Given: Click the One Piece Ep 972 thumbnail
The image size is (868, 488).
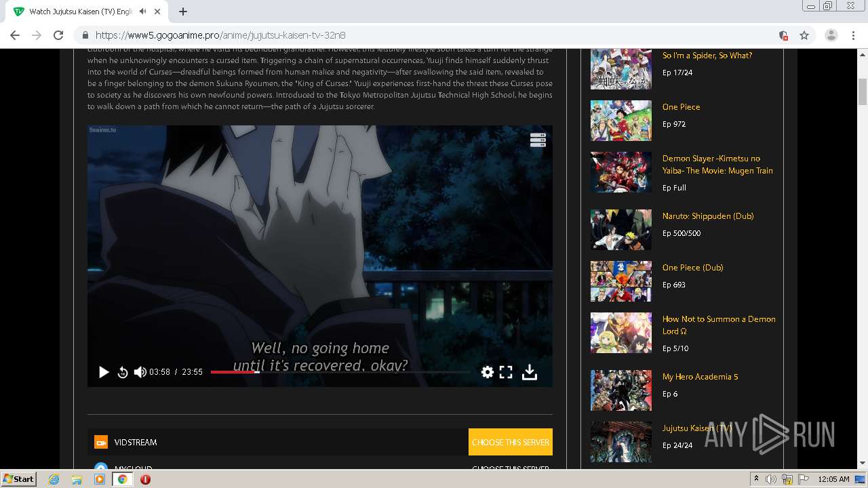Looking at the screenshot, I should pyautogui.click(x=620, y=121).
